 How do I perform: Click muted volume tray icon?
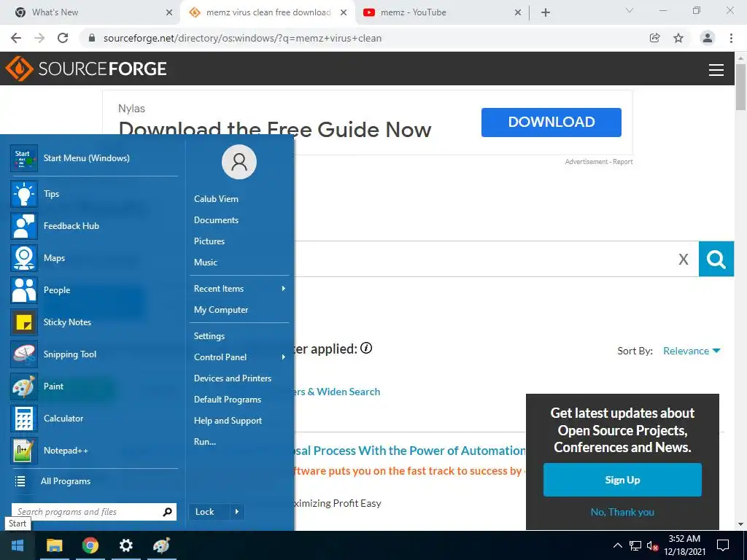pos(652,545)
